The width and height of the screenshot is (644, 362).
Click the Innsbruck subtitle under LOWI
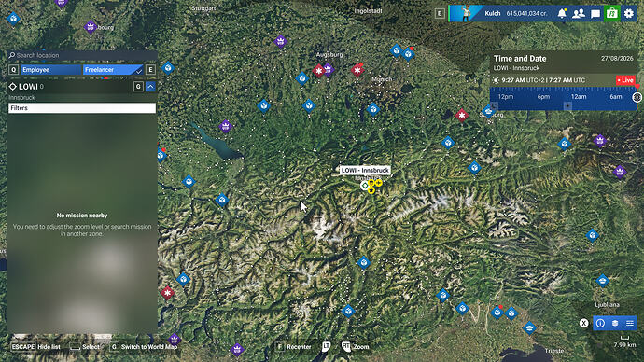coord(21,98)
